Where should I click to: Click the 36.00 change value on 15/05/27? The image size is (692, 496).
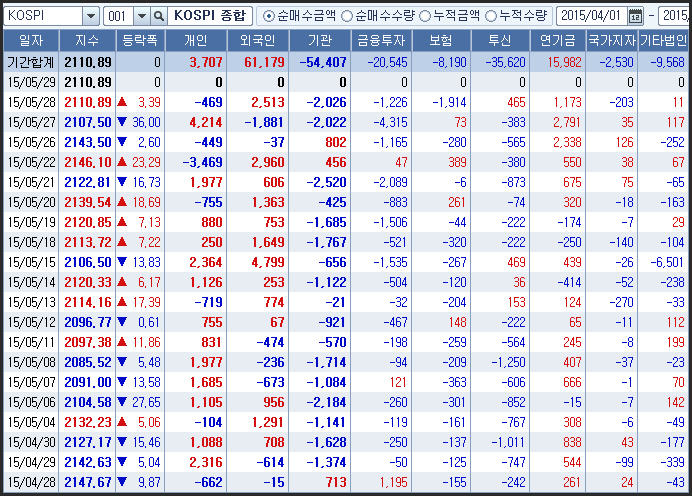[x=146, y=122]
